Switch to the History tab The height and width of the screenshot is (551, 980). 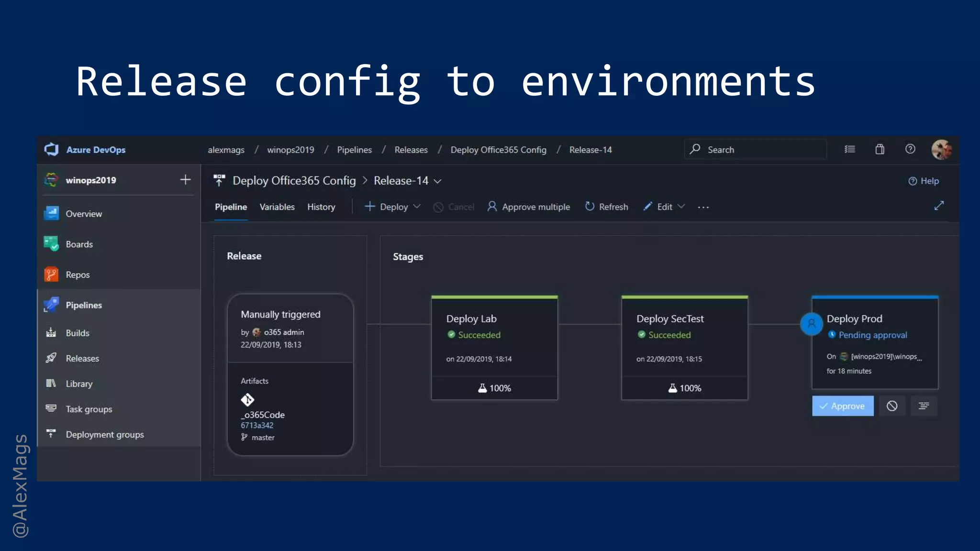tap(321, 207)
